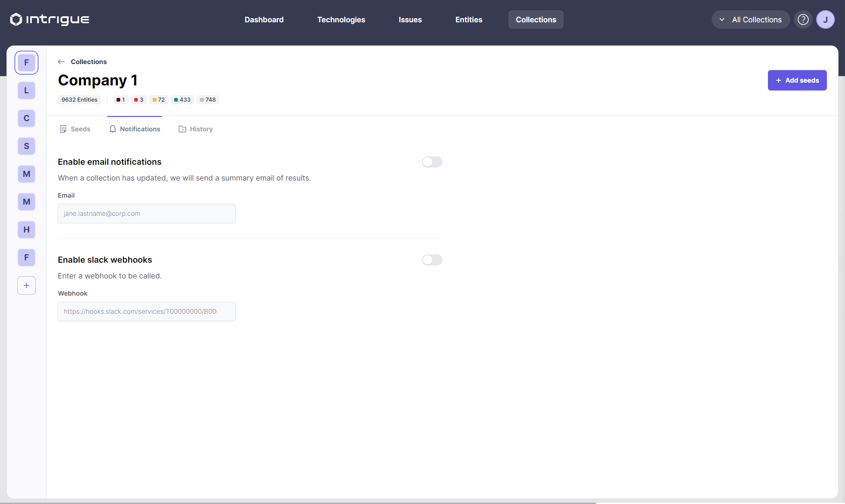Click the horizontal scrollbar at bottom

298,503
